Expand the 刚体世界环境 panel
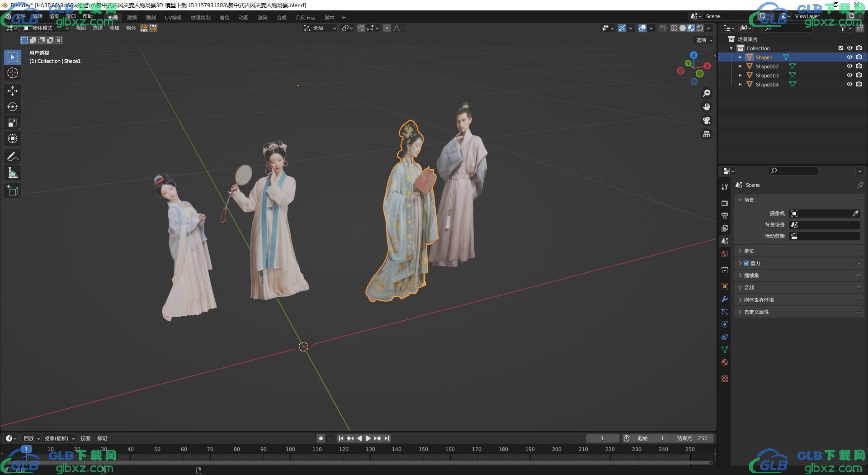The image size is (868, 475). tap(799, 300)
